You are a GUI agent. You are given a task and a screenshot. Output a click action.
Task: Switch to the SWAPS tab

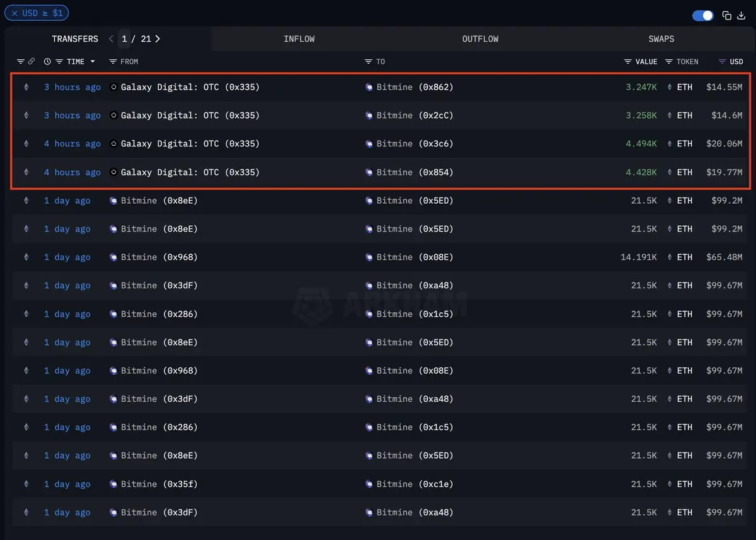[661, 39]
